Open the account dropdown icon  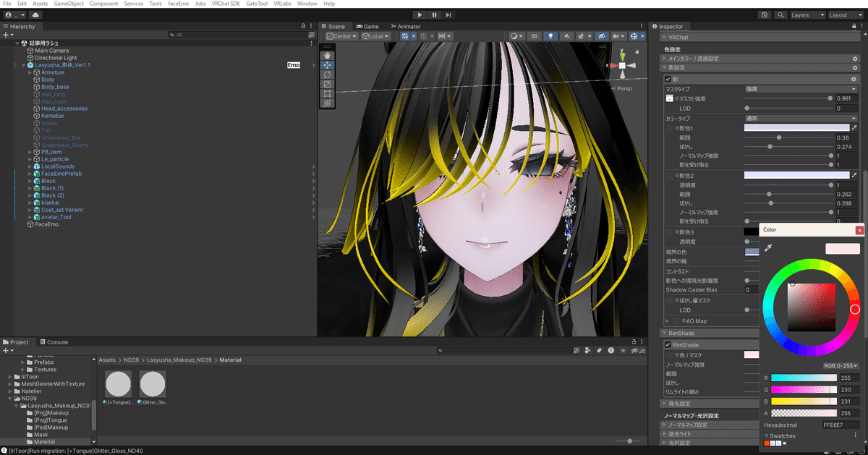coord(14,14)
